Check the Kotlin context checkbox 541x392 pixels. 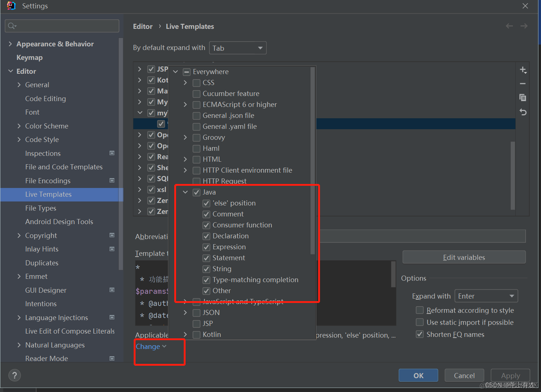click(x=197, y=335)
